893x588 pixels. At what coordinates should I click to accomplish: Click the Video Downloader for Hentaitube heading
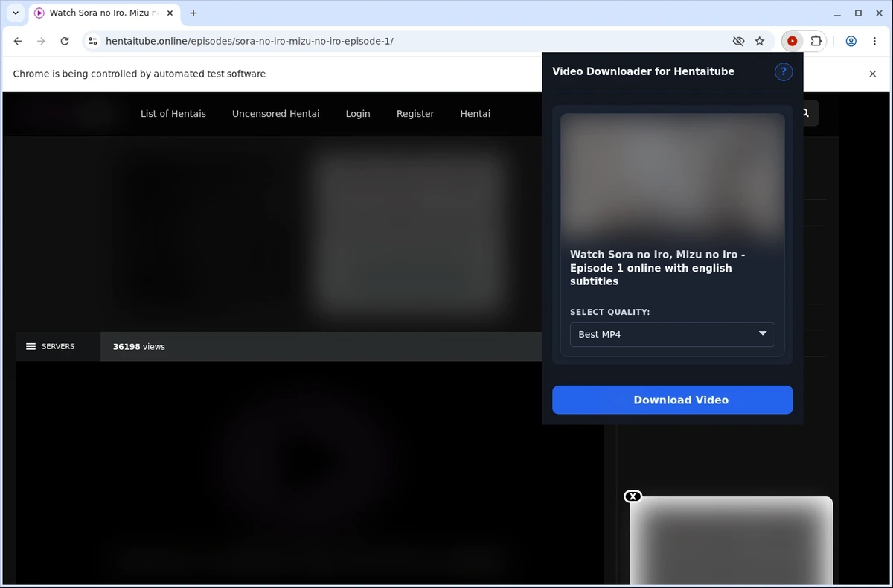643,71
